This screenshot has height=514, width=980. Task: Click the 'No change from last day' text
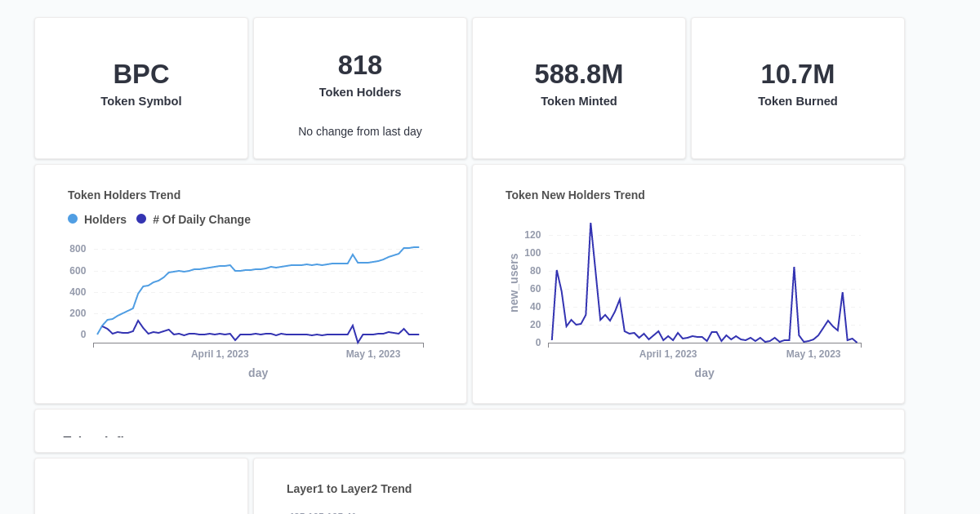pyautogui.click(x=359, y=131)
